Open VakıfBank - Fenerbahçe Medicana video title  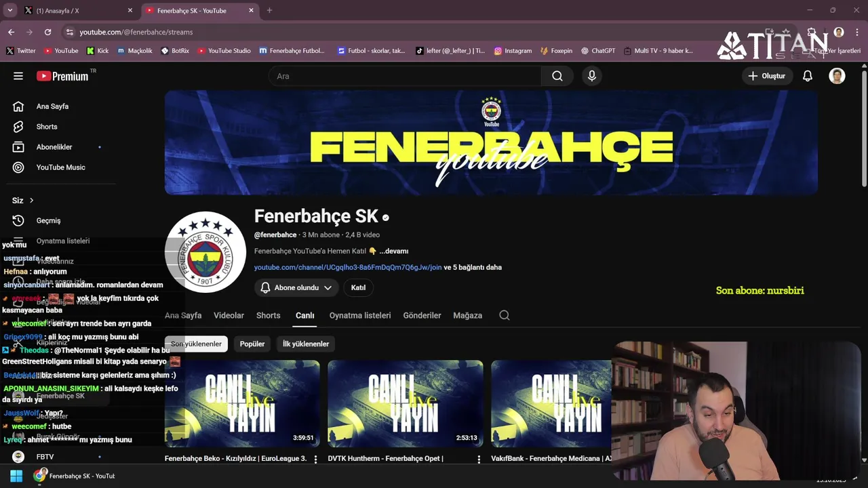[551, 459]
